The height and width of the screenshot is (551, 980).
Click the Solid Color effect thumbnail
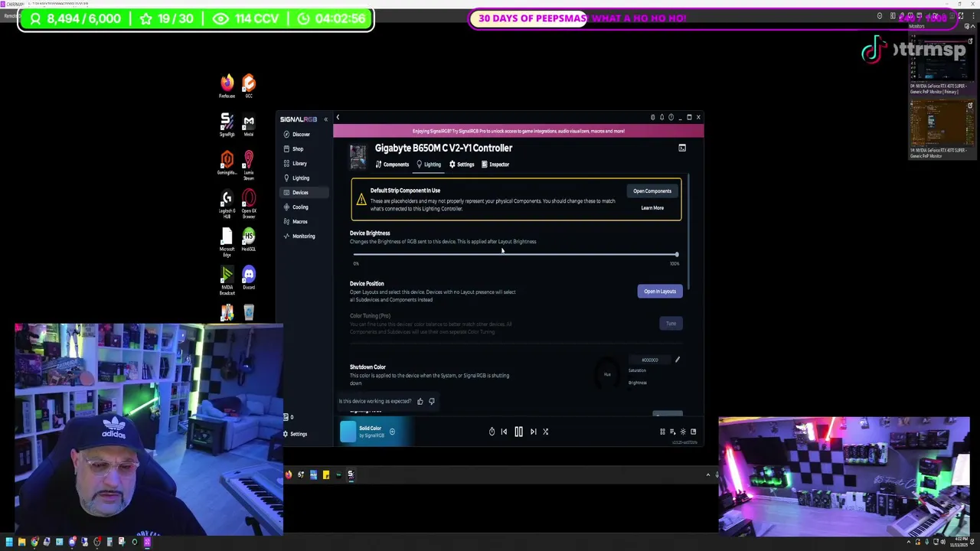tap(348, 432)
